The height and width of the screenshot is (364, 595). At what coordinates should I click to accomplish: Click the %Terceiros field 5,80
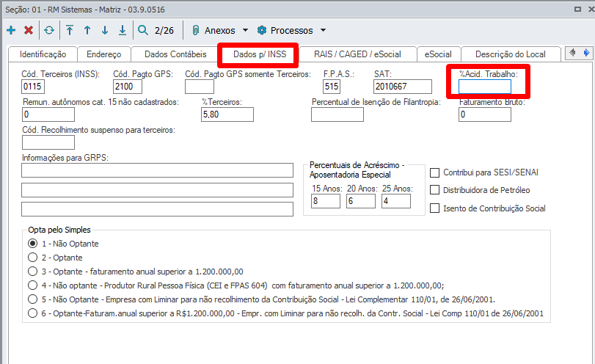(227, 114)
